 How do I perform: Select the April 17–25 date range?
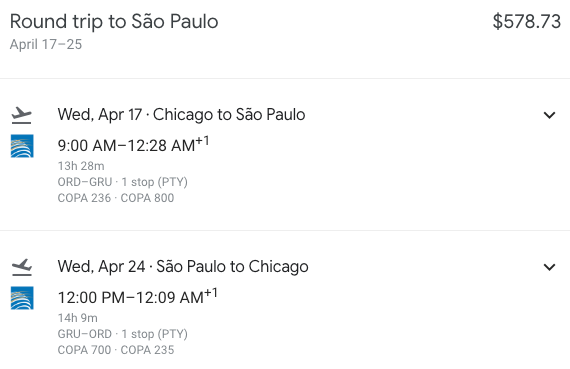pos(46,44)
